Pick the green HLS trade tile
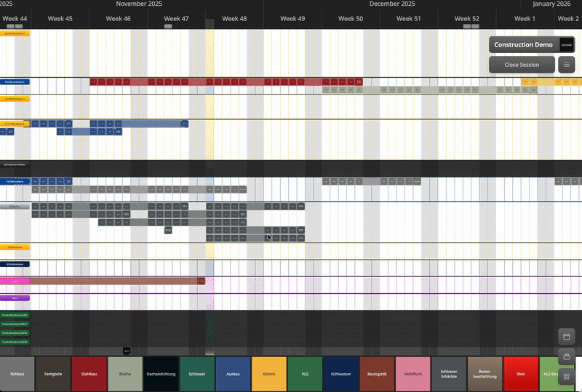Image resolution: width=582 pixels, height=392 pixels. pyautogui.click(x=305, y=374)
